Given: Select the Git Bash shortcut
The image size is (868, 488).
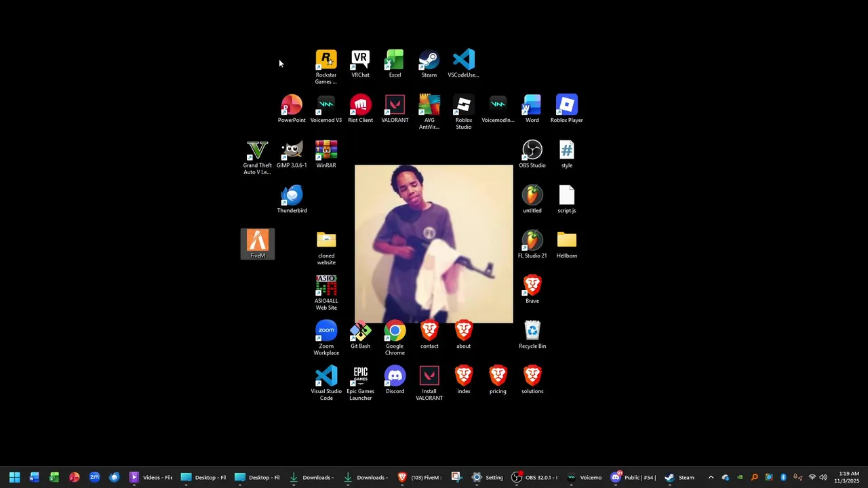Looking at the screenshot, I should point(360,335).
